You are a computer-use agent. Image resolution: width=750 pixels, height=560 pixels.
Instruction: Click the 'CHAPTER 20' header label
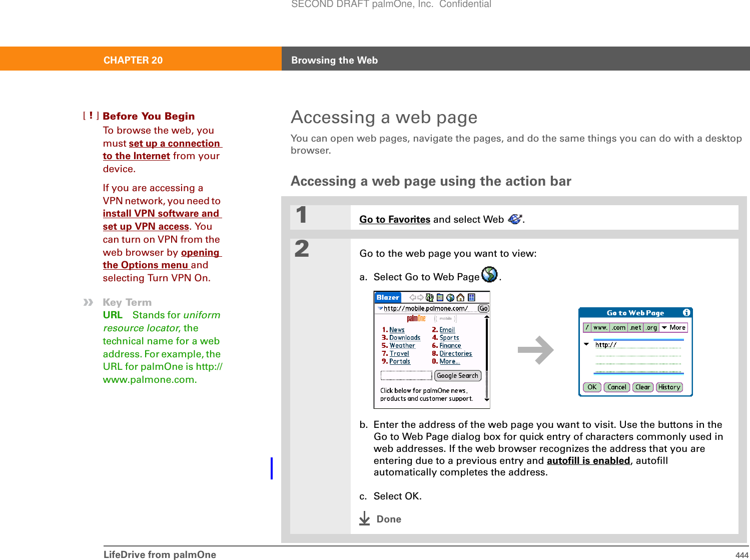pos(133,60)
